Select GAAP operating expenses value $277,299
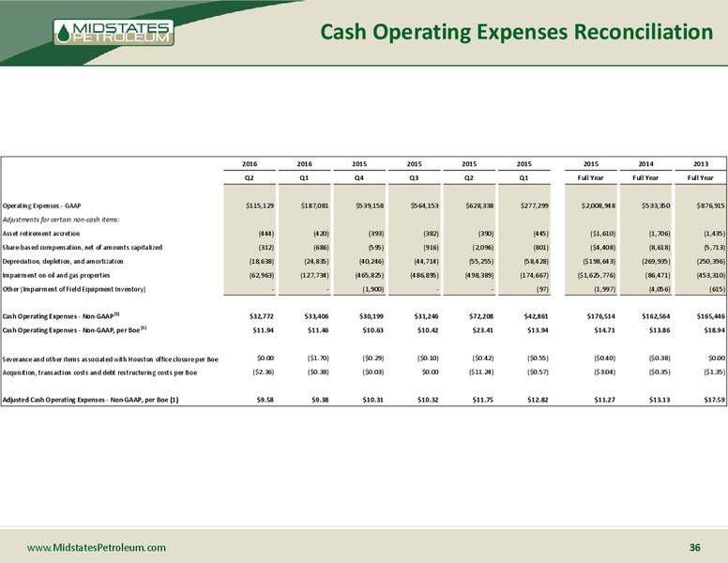The image size is (728, 563). click(535, 205)
